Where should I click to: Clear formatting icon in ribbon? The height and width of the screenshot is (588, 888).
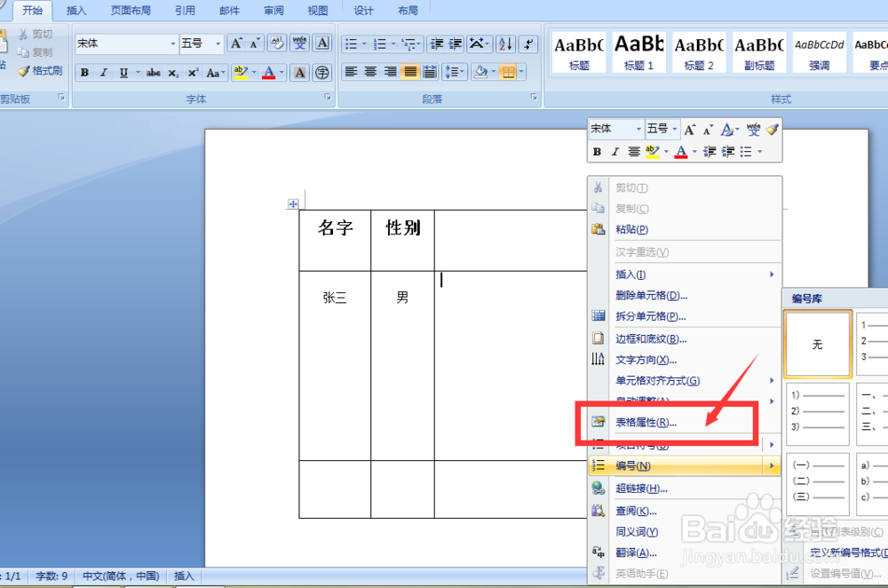(x=277, y=43)
